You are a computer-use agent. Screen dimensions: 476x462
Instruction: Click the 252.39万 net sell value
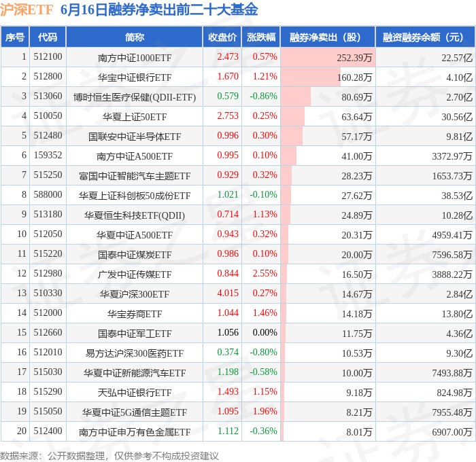point(354,58)
